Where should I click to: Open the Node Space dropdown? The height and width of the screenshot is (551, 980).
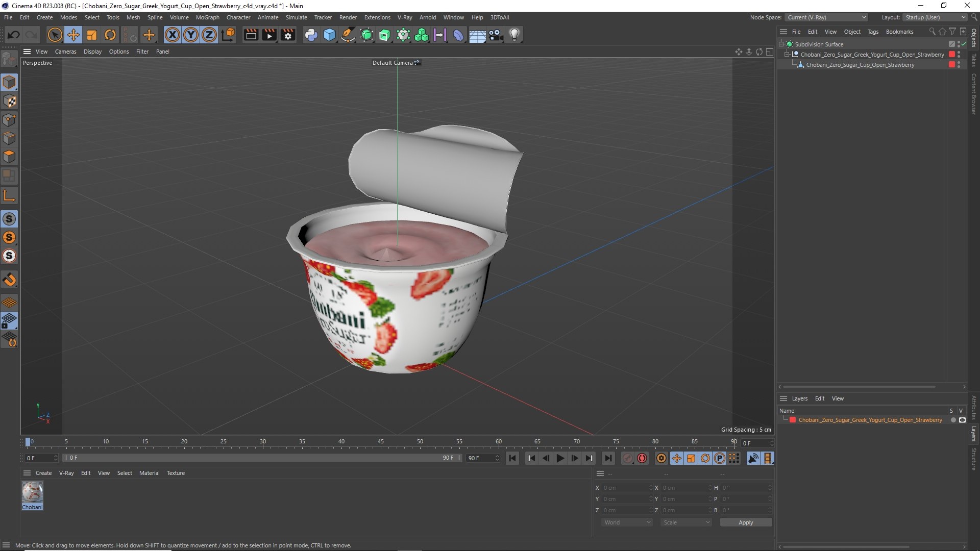click(826, 17)
